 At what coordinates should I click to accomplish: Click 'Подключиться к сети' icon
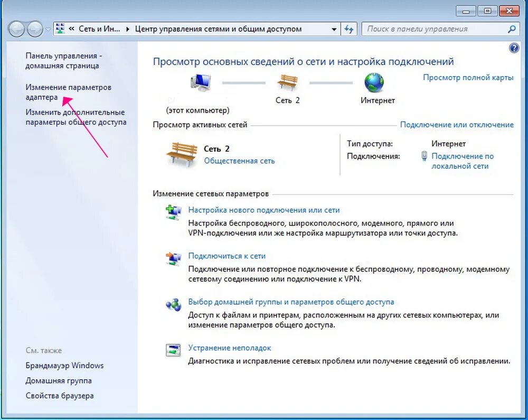coord(173,259)
